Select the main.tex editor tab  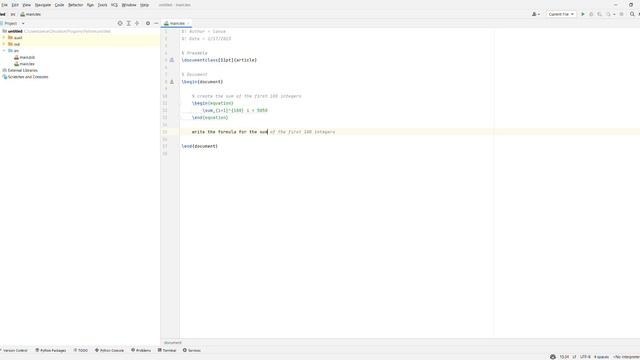[x=177, y=24]
